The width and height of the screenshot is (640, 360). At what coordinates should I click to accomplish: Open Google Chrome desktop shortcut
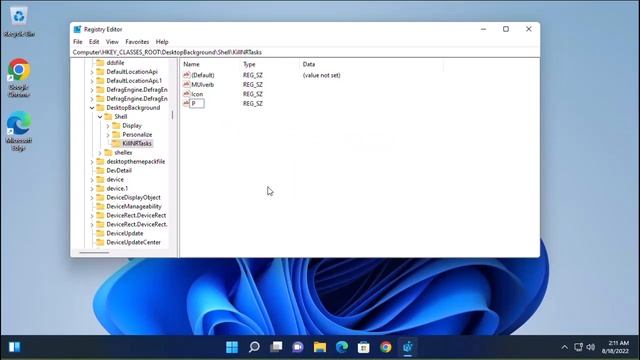point(19,78)
